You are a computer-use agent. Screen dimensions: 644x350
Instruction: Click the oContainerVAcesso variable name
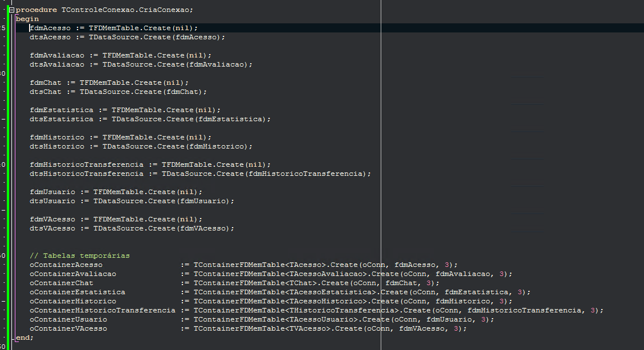[x=68, y=329]
